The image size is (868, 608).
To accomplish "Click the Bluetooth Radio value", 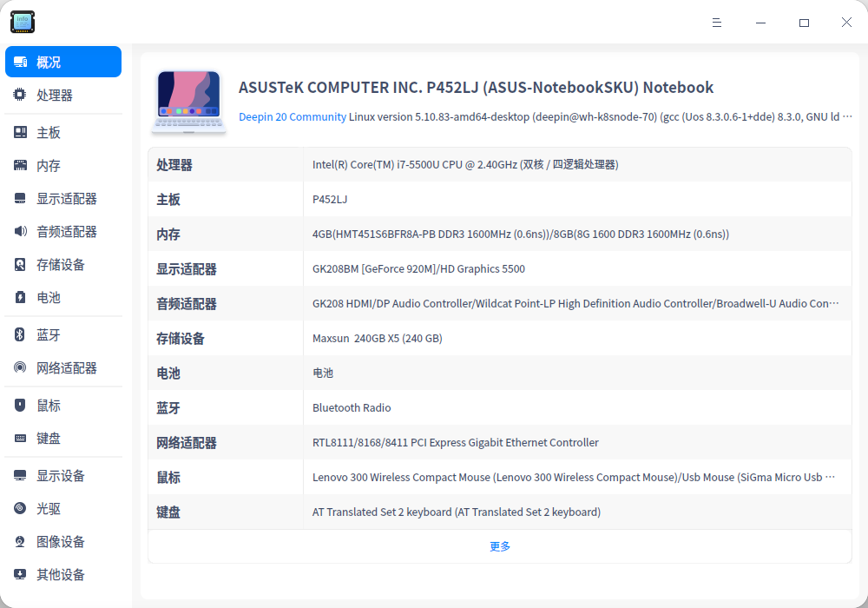I will click(x=352, y=408).
